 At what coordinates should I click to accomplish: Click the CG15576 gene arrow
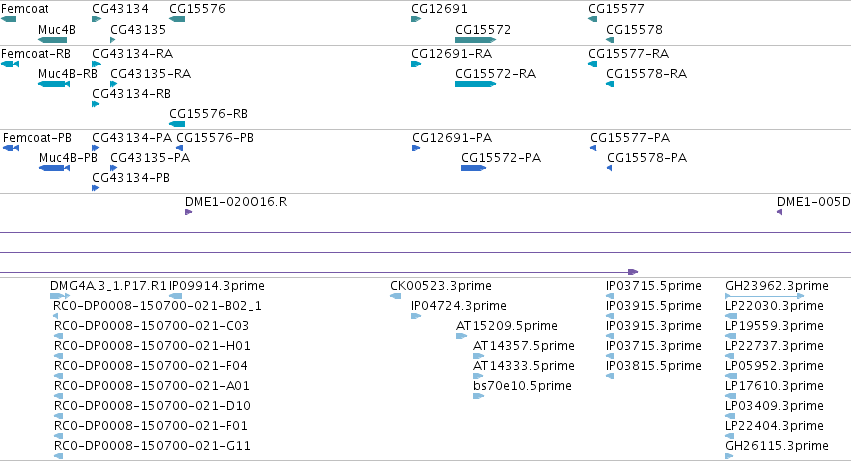(x=177, y=19)
